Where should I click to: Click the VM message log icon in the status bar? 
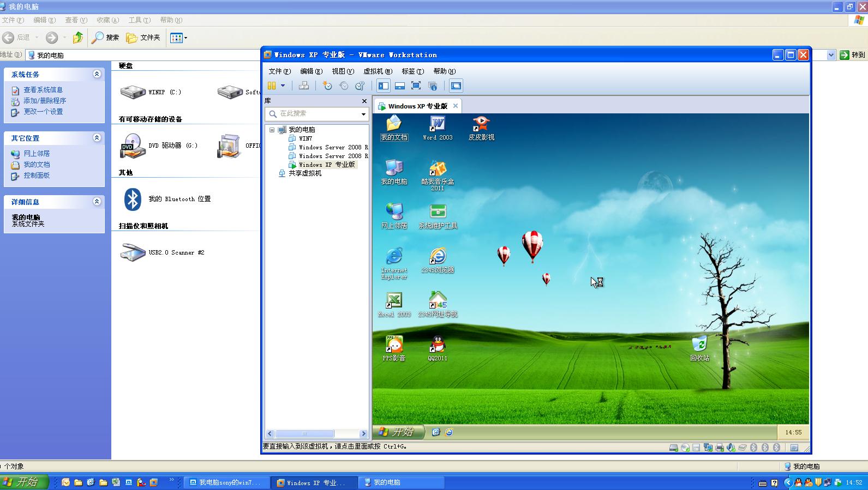click(794, 447)
